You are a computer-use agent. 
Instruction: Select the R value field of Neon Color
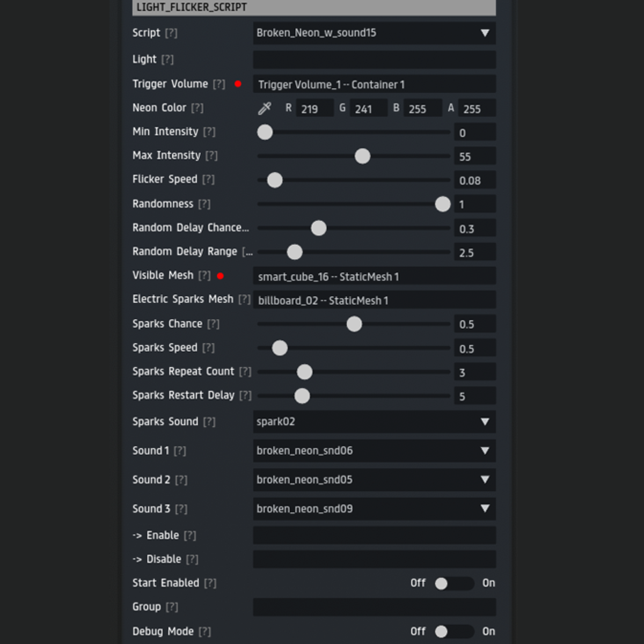point(314,108)
